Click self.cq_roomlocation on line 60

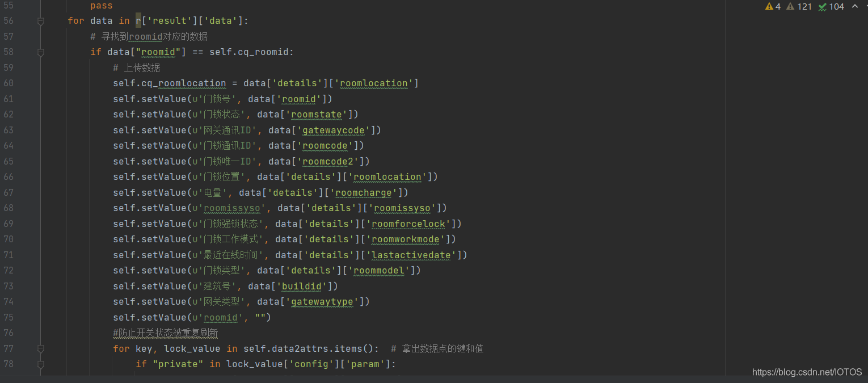click(x=169, y=83)
